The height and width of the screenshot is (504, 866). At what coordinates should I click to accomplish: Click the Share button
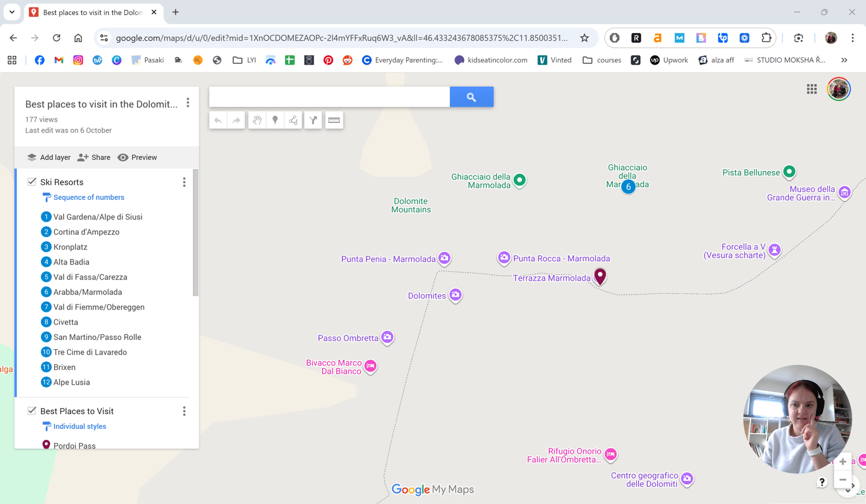pos(94,158)
